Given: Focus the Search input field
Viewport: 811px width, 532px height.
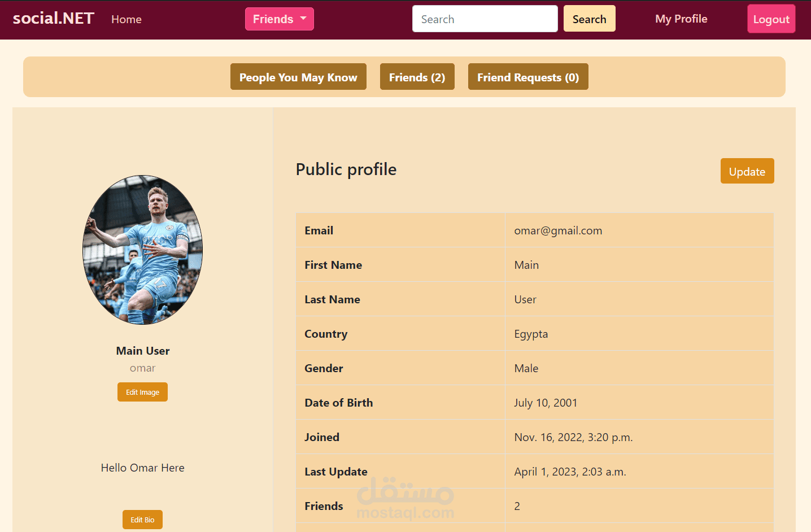Looking at the screenshot, I should pos(485,19).
